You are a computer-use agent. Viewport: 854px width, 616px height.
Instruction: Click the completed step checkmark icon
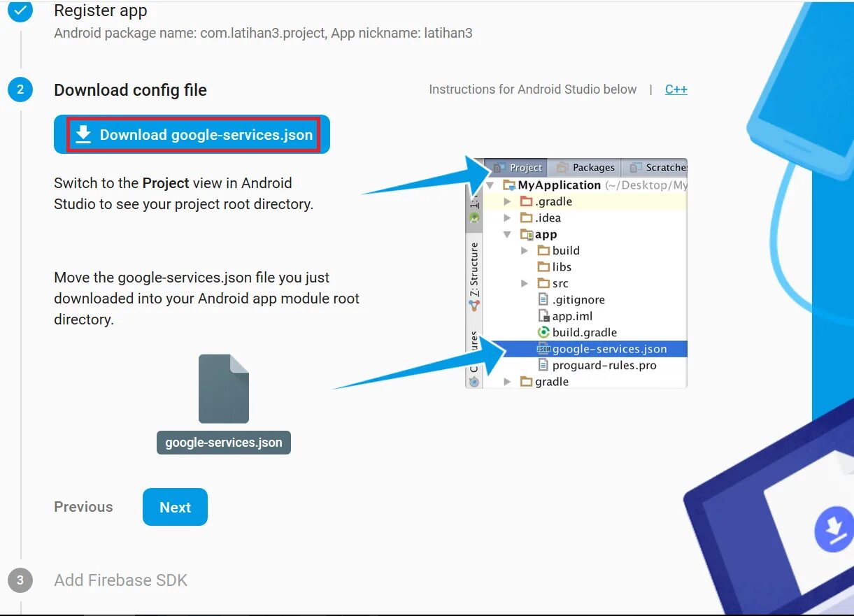pyautogui.click(x=20, y=10)
